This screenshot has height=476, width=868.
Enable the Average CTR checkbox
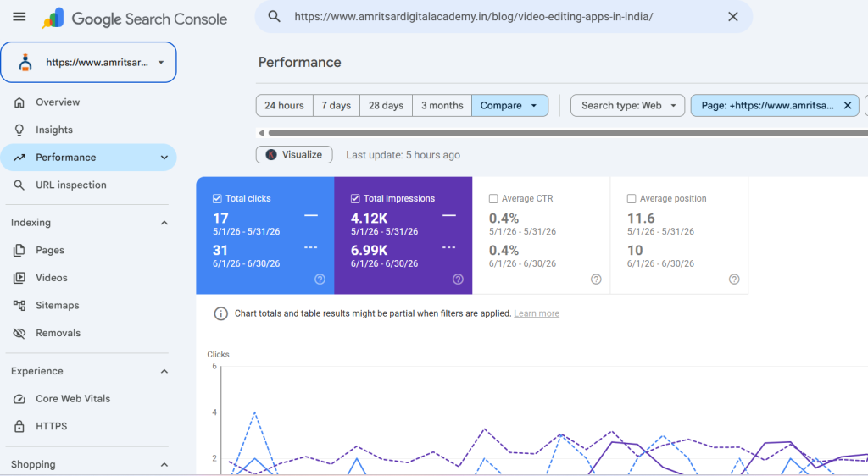pyautogui.click(x=493, y=198)
